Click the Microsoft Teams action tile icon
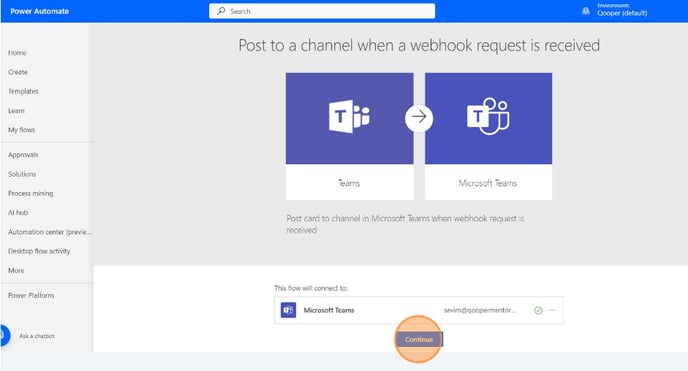This screenshot has width=688, height=371. coord(488,116)
